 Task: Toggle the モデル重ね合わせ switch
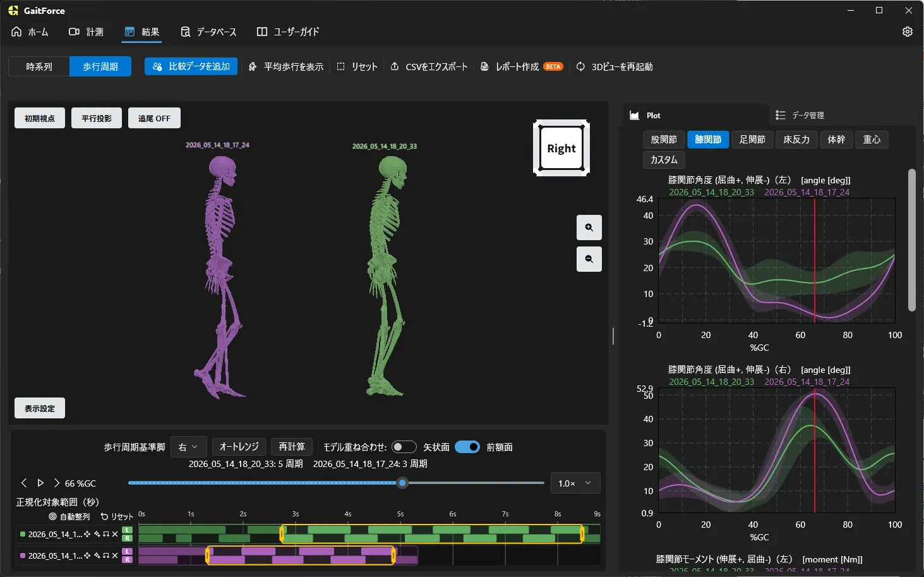coord(404,447)
